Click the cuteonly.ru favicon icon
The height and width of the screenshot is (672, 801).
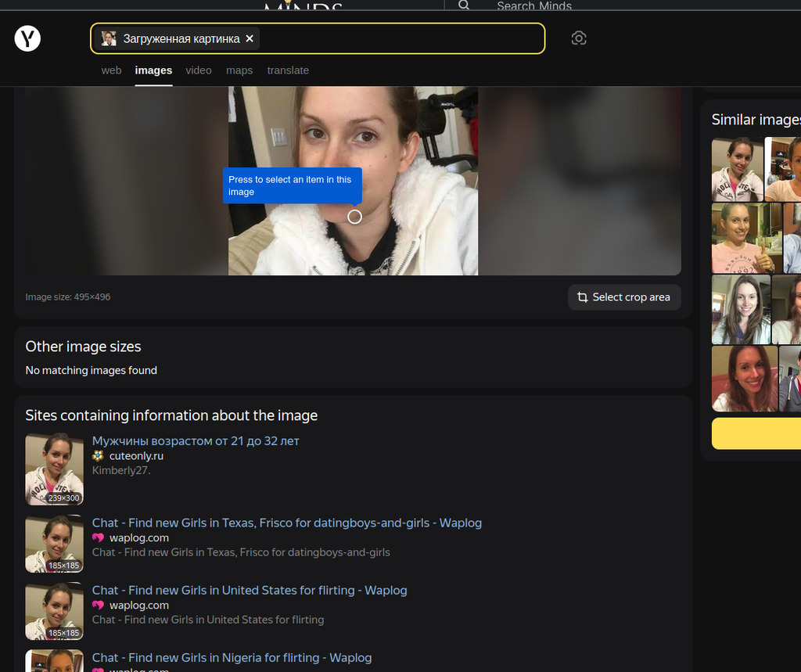98,456
